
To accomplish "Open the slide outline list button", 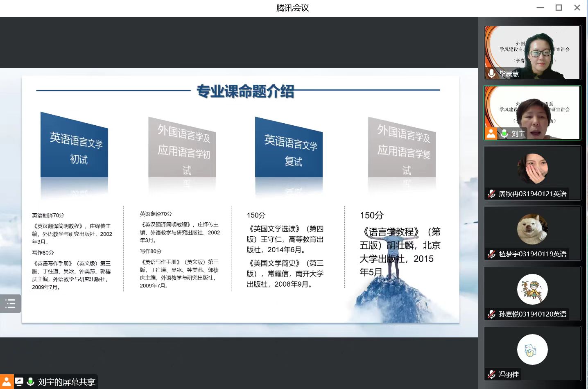I will pyautogui.click(x=10, y=303).
